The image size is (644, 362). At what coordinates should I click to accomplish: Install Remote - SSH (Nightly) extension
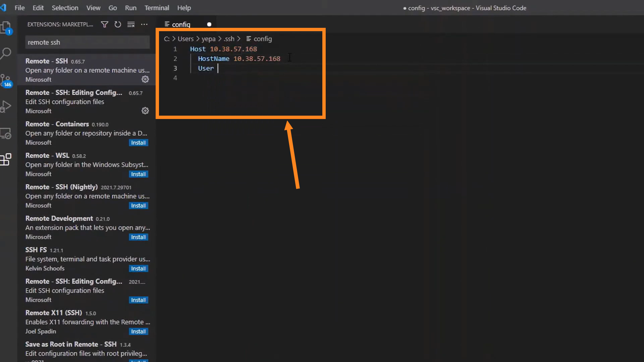138,206
